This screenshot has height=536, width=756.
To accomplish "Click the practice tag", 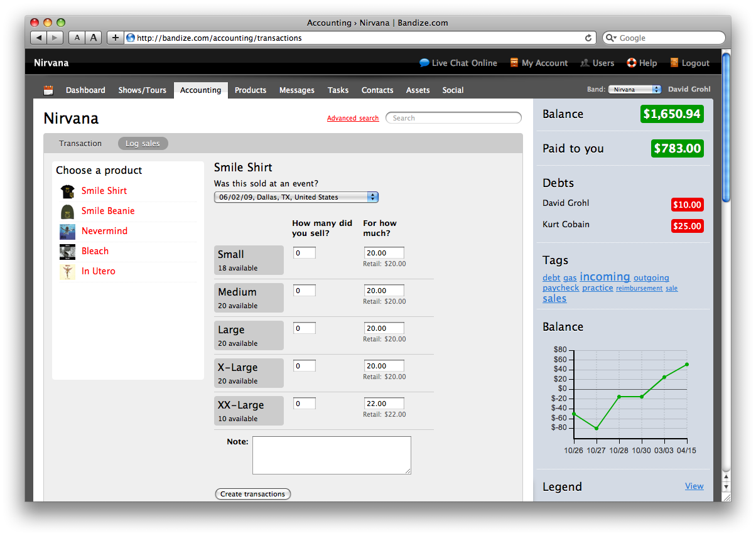I will 598,288.
